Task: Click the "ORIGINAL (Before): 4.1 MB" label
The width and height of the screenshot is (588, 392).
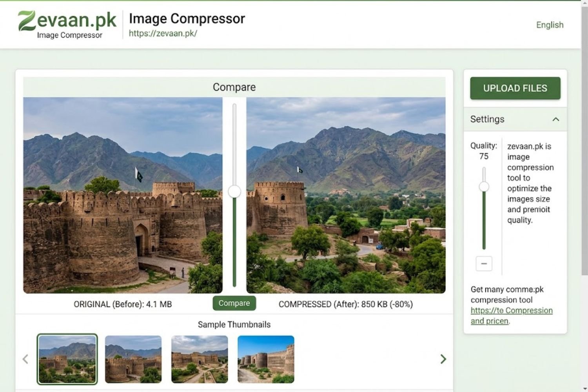Action: [123, 304]
